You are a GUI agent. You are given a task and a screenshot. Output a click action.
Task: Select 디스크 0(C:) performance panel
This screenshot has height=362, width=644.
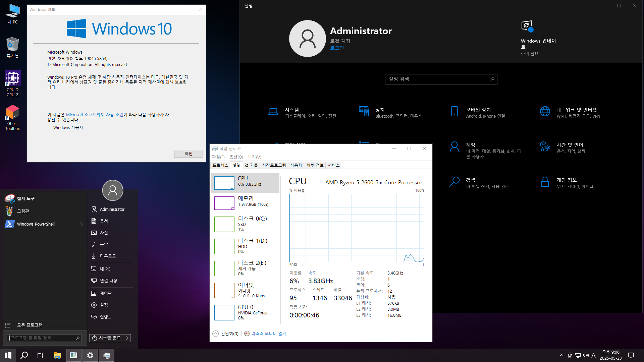pos(245,224)
